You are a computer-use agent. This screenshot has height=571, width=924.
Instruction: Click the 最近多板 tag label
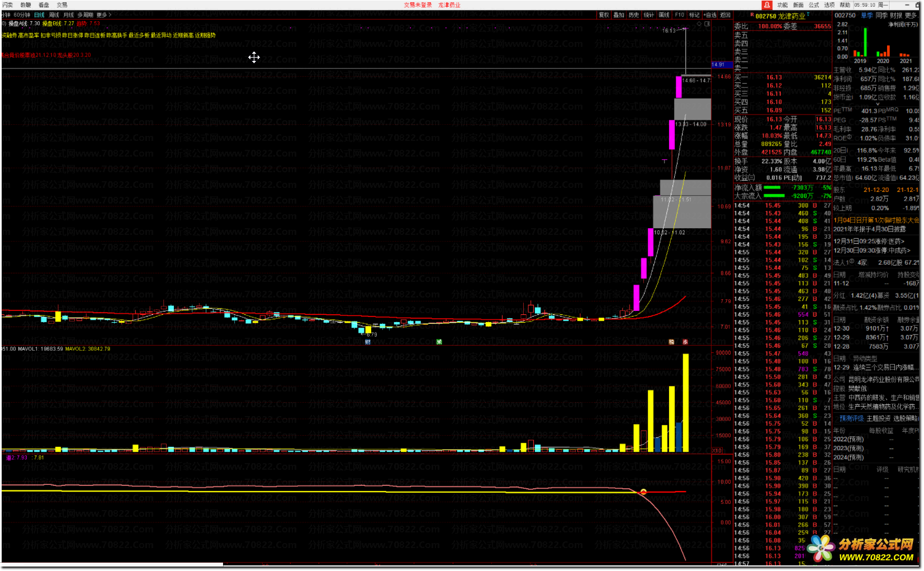tap(139, 35)
